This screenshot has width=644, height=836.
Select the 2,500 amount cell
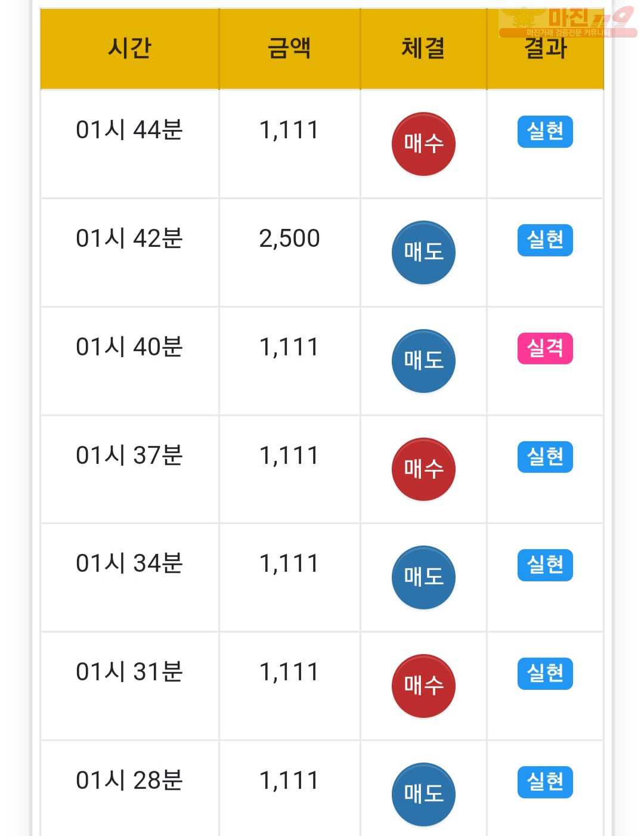point(289,239)
